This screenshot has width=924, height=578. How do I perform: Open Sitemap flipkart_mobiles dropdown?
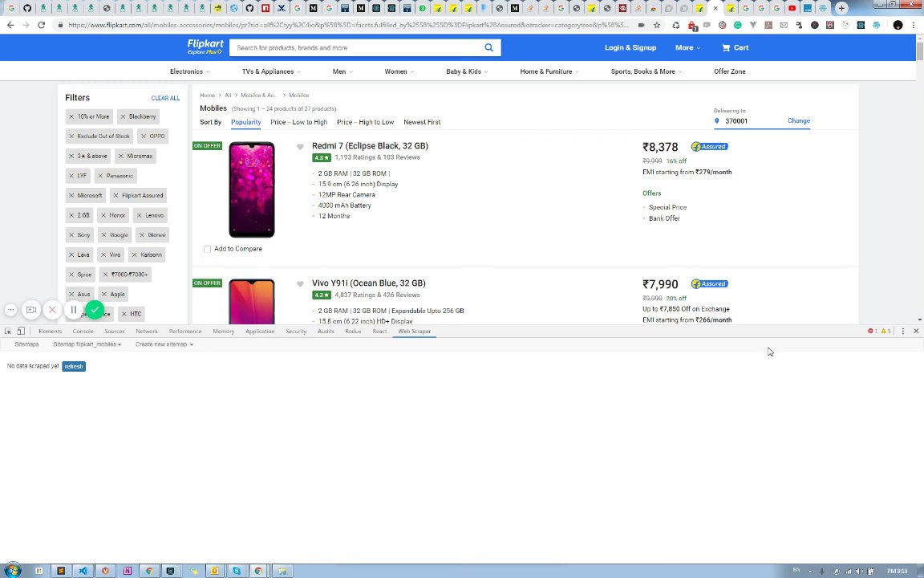(x=87, y=344)
